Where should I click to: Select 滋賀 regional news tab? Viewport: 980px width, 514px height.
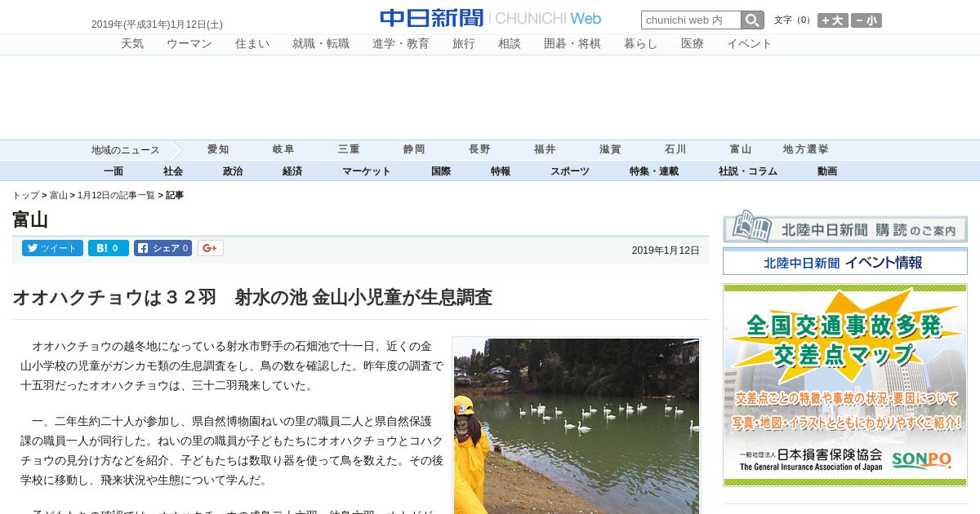pos(610,150)
